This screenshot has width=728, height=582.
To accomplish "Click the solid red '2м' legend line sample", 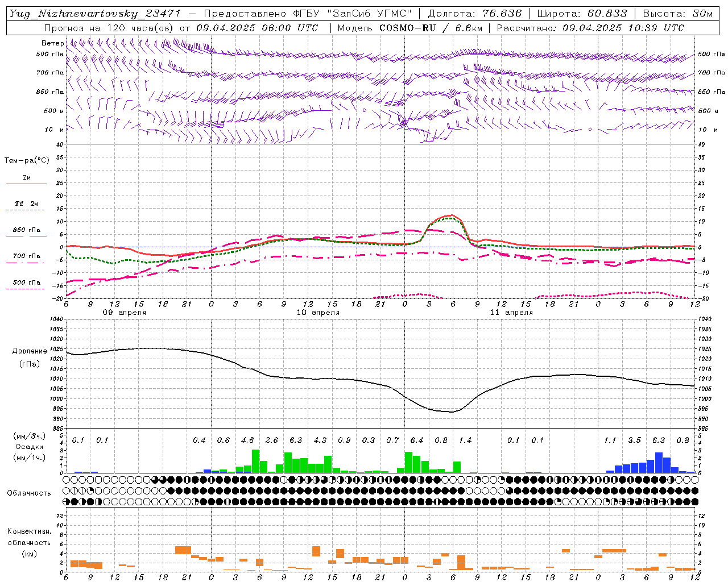I will (27, 184).
